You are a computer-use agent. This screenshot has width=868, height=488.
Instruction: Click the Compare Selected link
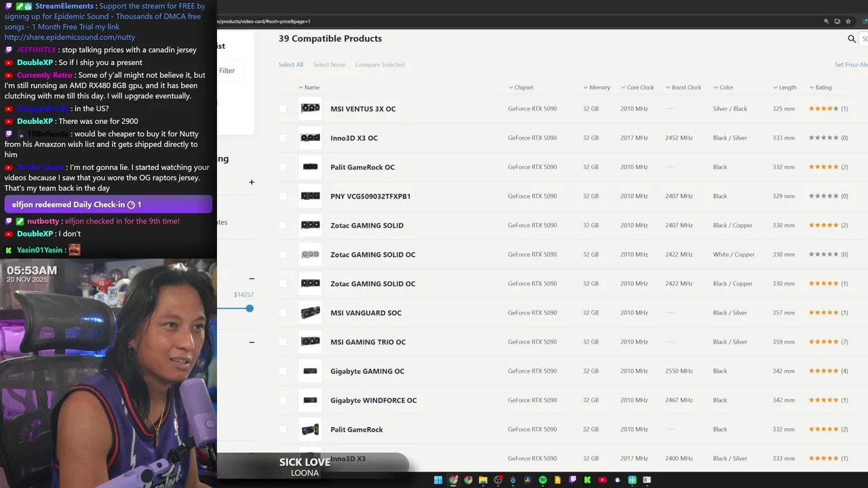click(x=380, y=64)
